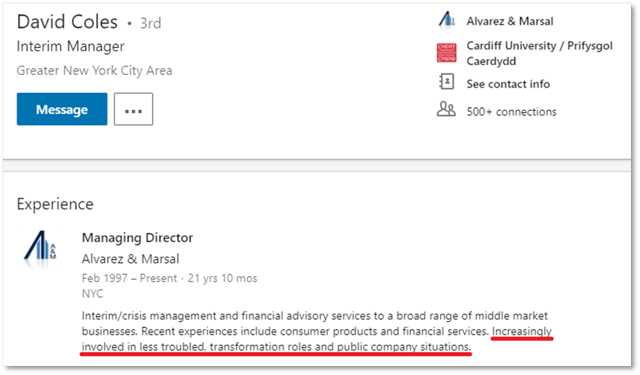The image size is (640, 375).
Task: Open Cardiff University / Prifysgol Caerdydd link
Action: click(x=539, y=53)
